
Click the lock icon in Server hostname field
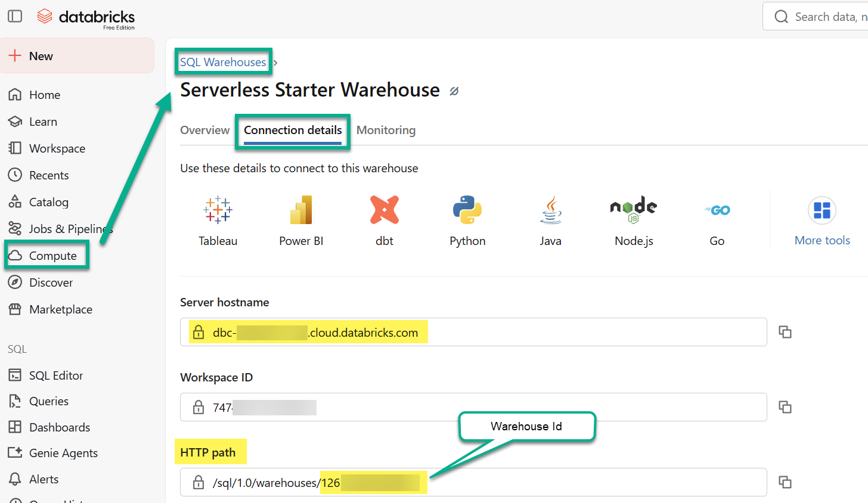[x=199, y=332]
